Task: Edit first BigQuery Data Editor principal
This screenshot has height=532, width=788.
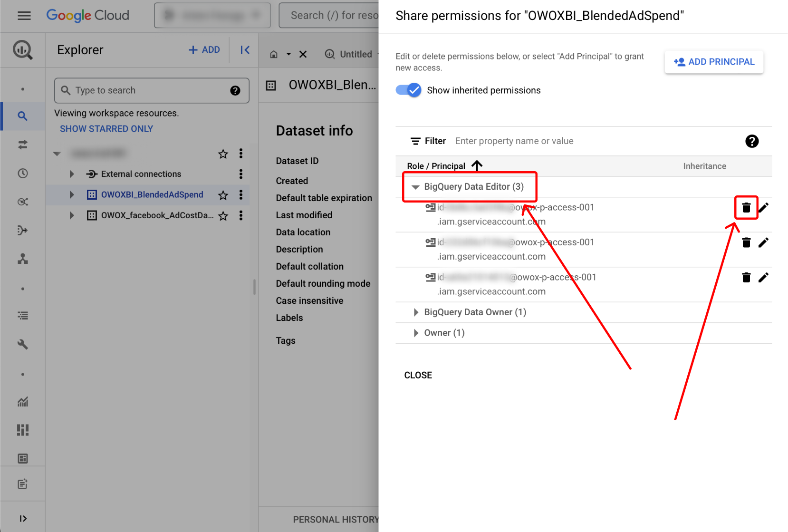Action: tap(763, 207)
